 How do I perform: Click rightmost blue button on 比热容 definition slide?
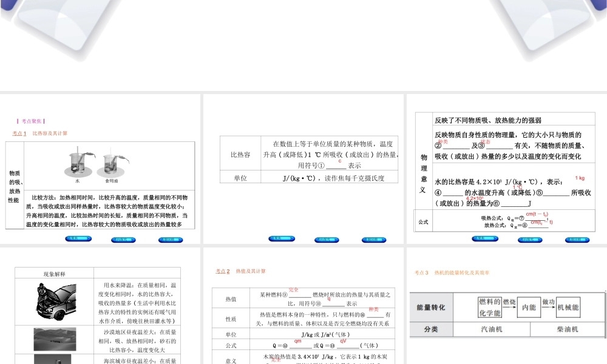(374, 240)
